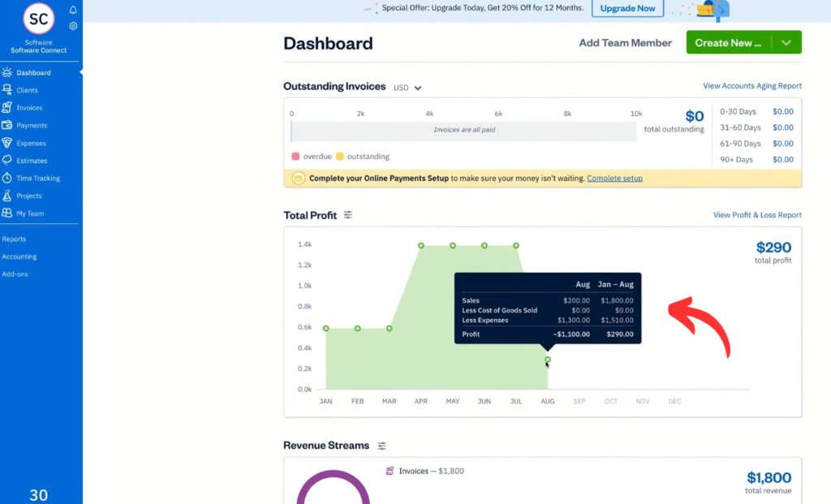Click the $290 total profit amount
Image resolution: width=831 pixels, height=504 pixels.
pos(773,247)
